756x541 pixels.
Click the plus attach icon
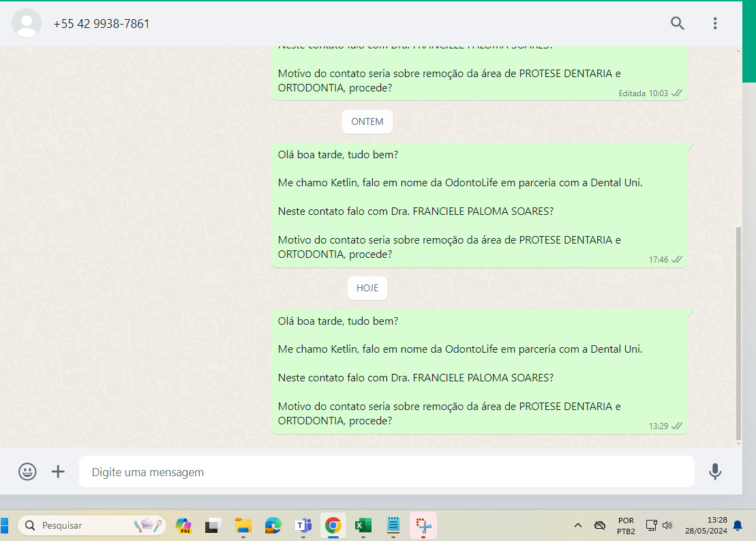pos(58,471)
